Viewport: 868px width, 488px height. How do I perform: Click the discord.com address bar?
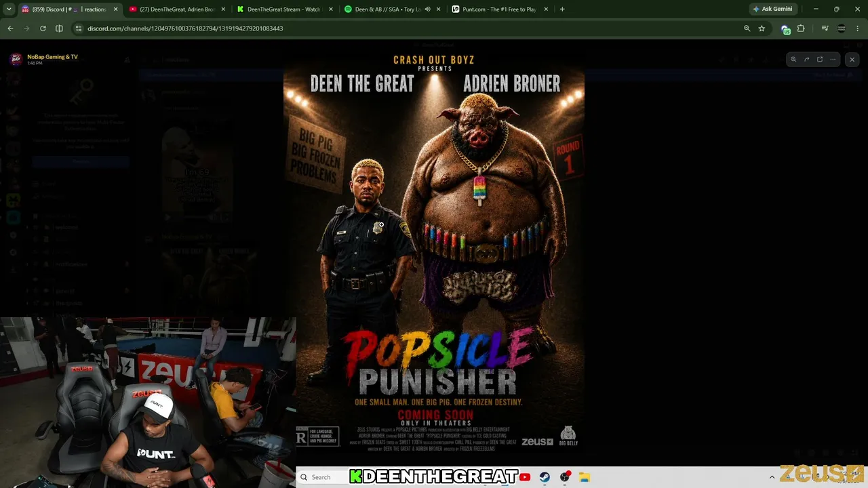coord(407,28)
